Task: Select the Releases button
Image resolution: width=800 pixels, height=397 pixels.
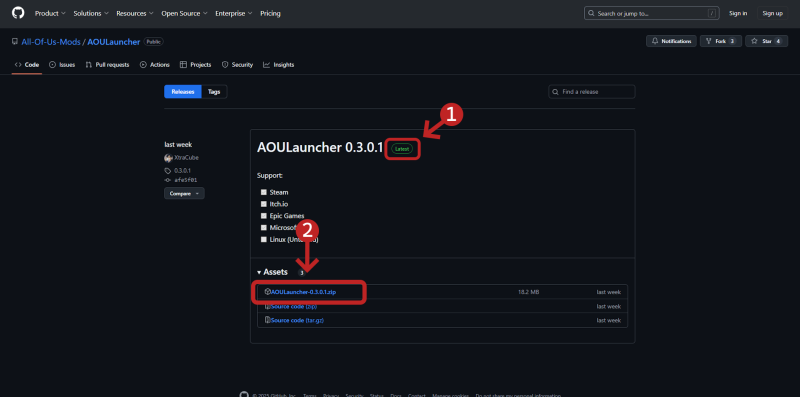Action: [x=183, y=92]
